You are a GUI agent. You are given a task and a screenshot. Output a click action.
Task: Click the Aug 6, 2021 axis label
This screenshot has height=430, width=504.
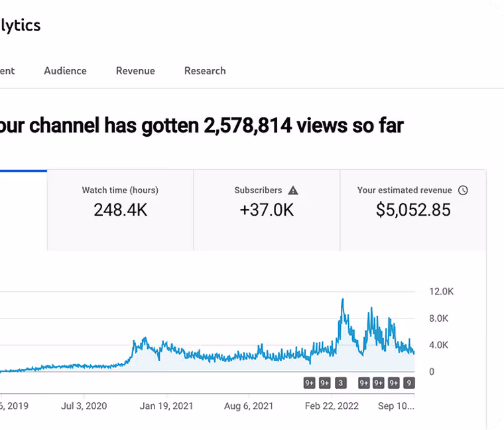(x=249, y=406)
